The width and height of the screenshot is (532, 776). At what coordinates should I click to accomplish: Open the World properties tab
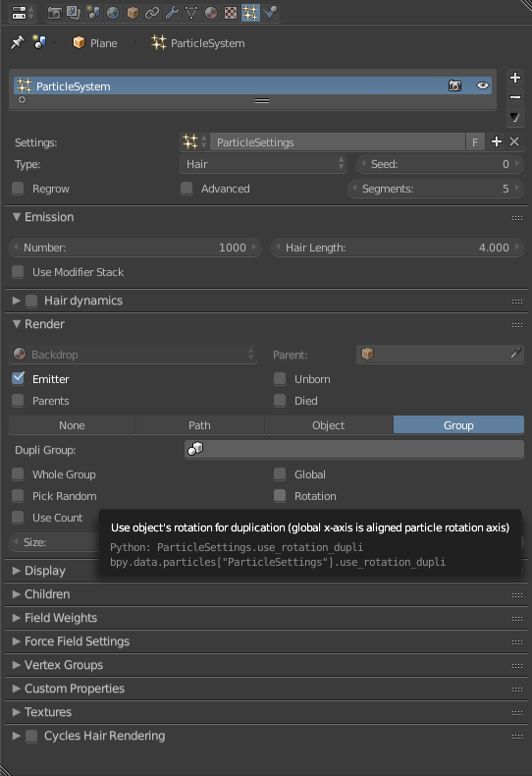click(x=113, y=13)
